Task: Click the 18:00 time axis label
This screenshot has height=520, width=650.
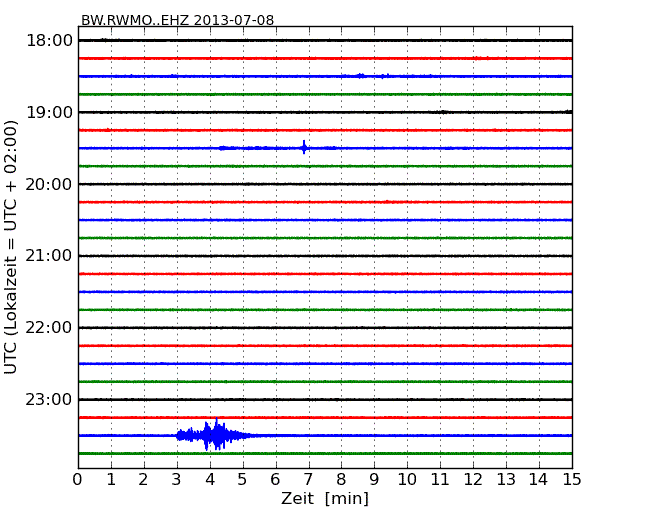Action: click(x=49, y=41)
